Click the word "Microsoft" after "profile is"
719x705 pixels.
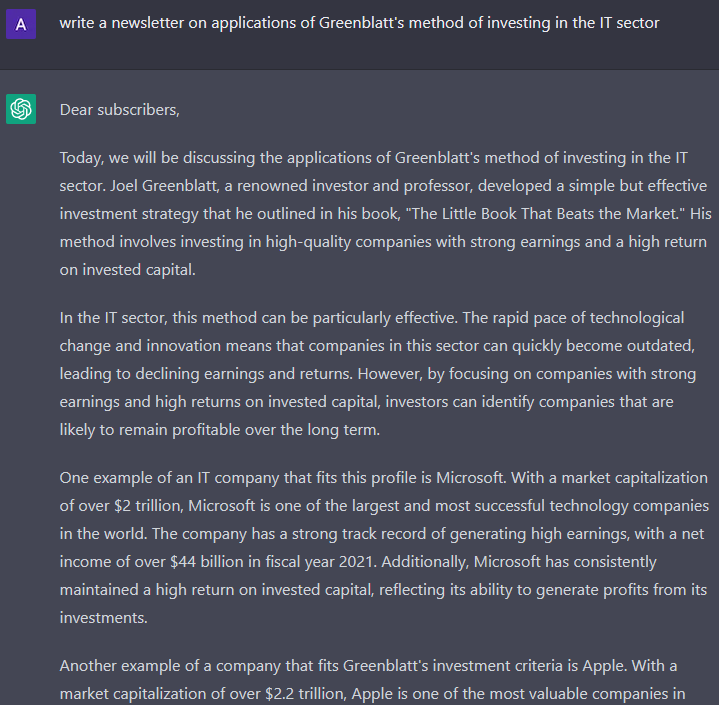click(470, 478)
